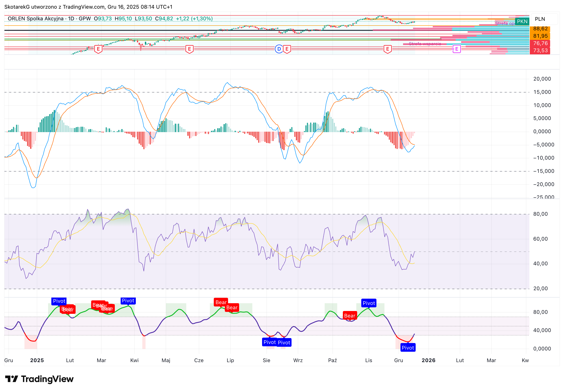Click the 88,62 orange price label
This screenshot has width=564, height=392.
point(540,29)
